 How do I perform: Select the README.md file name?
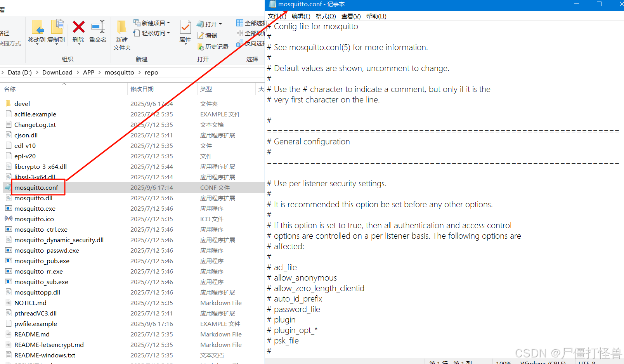coord(32,334)
